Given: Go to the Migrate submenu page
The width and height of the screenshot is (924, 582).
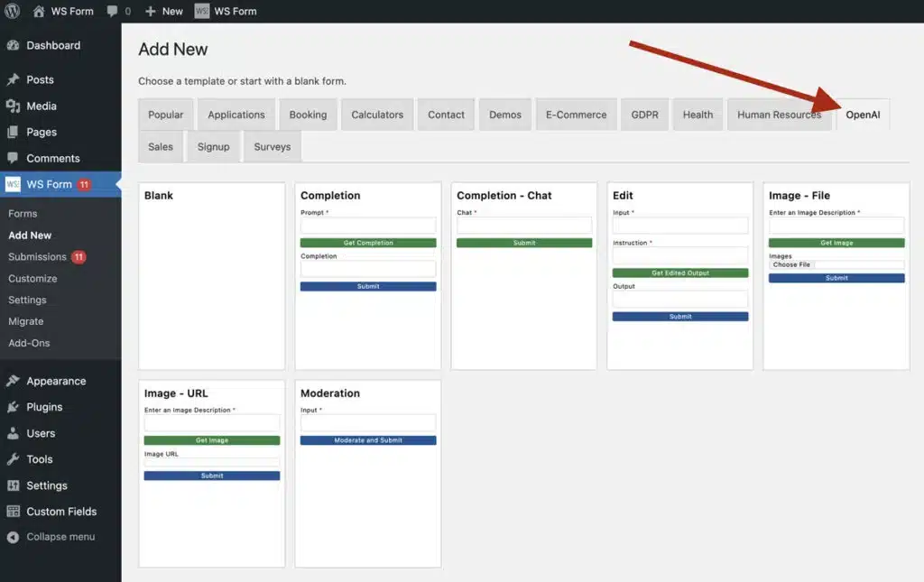Looking at the screenshot, I should (26, 321).
